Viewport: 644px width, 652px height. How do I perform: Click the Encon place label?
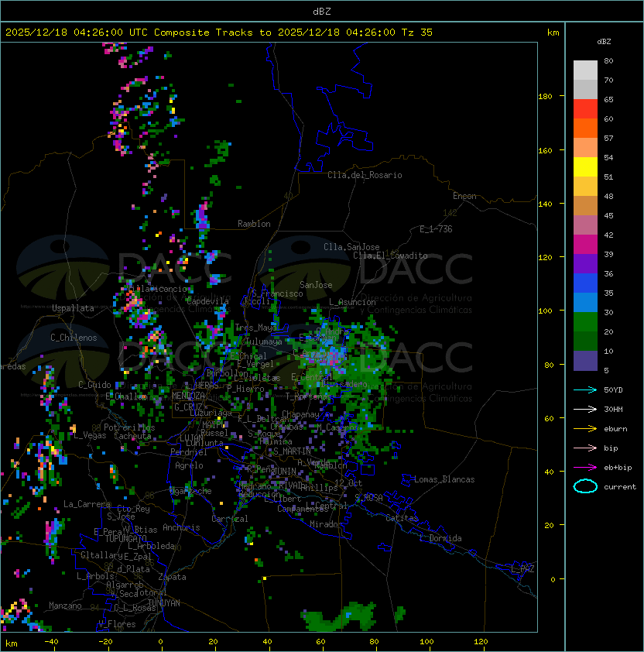(x=464, y=196)
